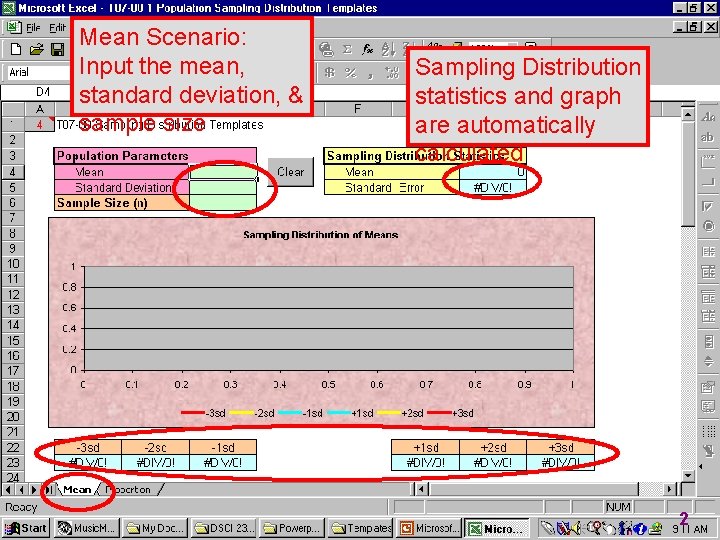Apply Percent Style with the percent icon
The width and height of the screenshot is (720, 540).
(350, 73)
